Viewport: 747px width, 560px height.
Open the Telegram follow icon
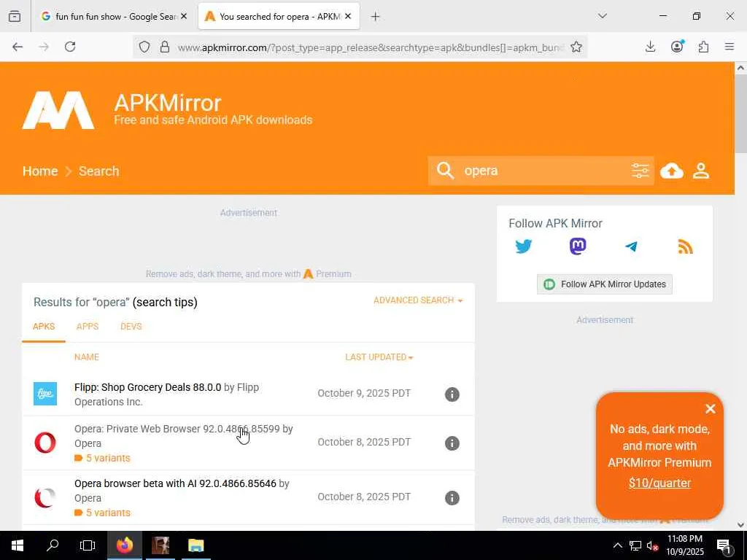(631, 246)
